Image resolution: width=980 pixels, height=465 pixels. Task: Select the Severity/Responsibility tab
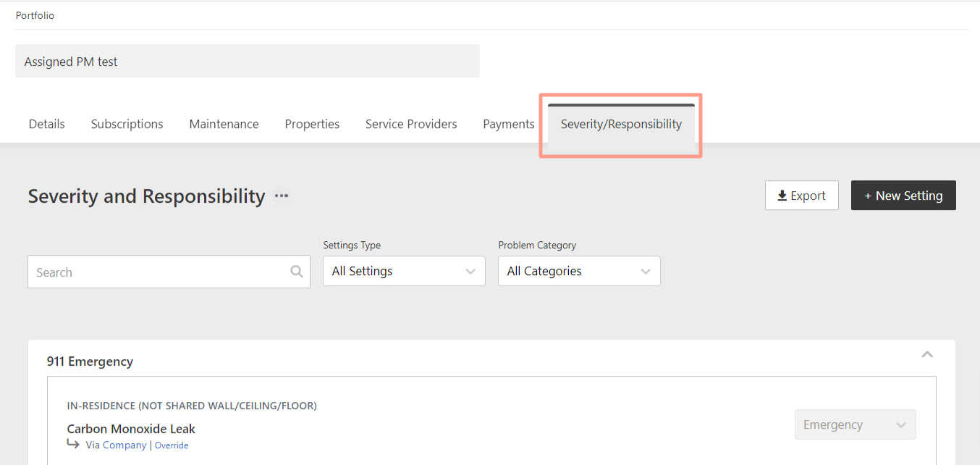(621, 124)
